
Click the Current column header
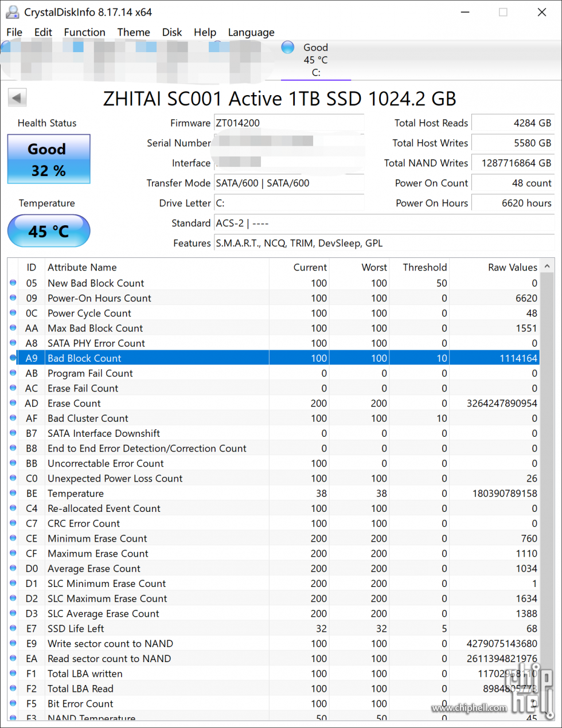tap(310, 267)
